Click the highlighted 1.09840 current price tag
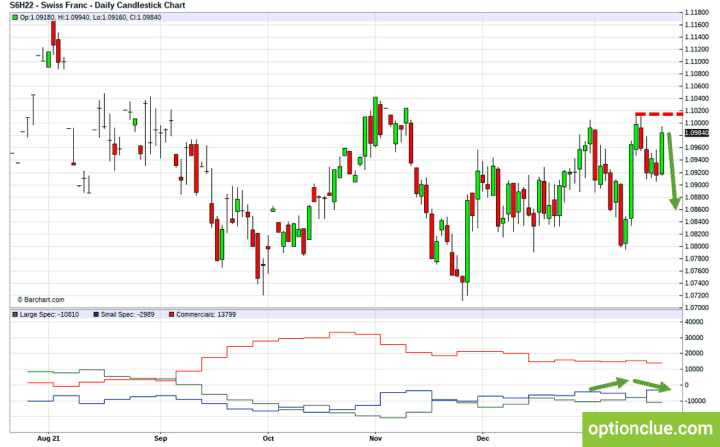Viewport: 720px width, 447px height. 697,133
